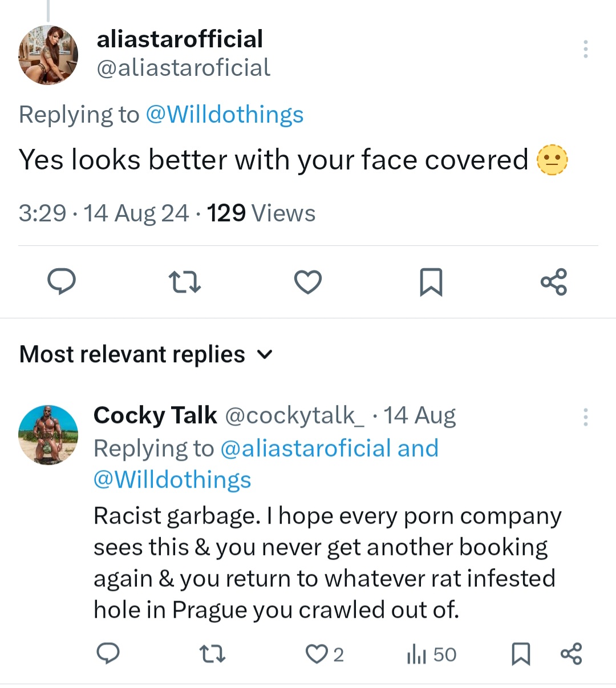Open @aliastaroficial link in the reply

305,448
